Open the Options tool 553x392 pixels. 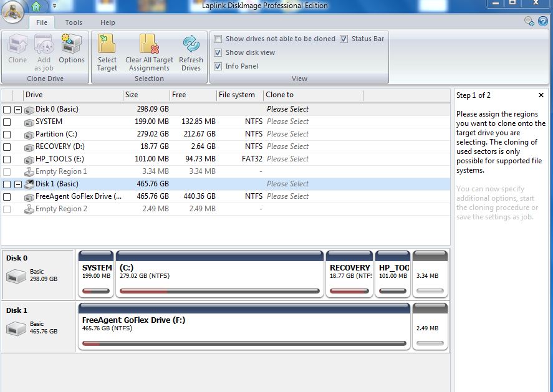(72, 49)
